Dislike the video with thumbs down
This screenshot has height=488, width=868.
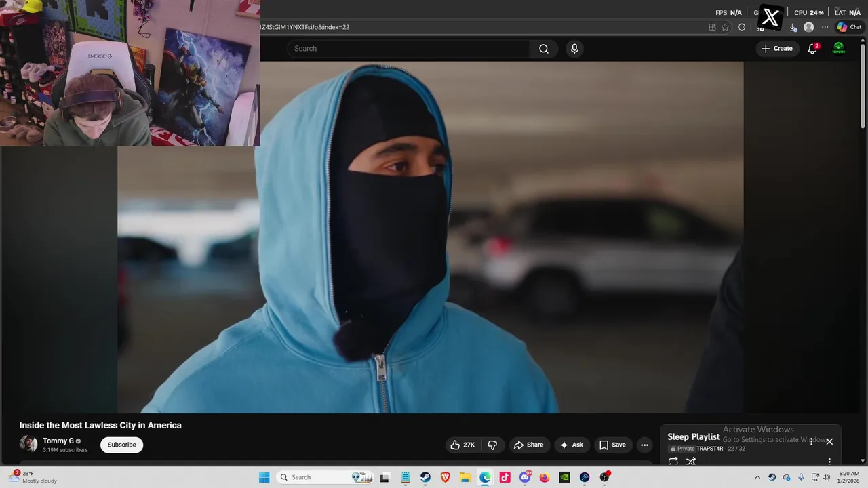click(x=493, y=445)
